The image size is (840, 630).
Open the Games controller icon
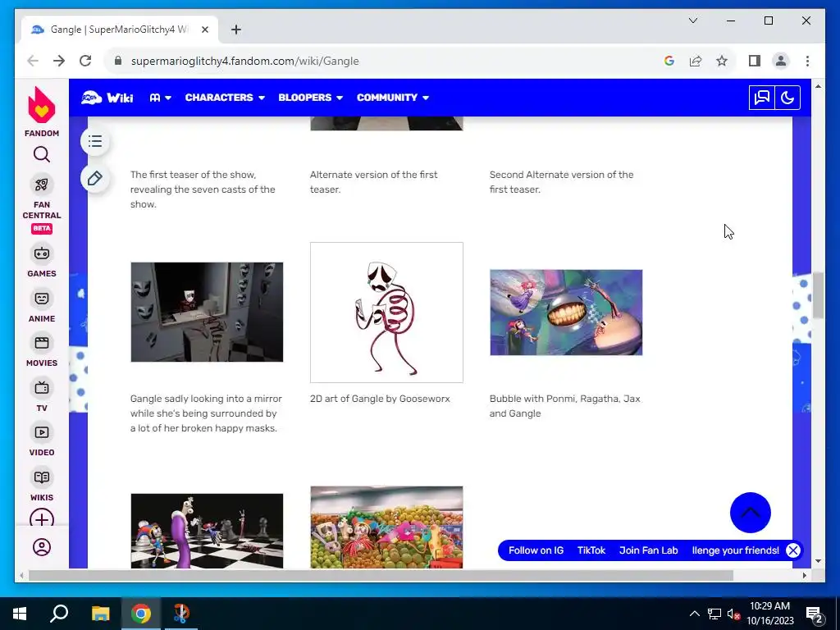tap(41, 253)
